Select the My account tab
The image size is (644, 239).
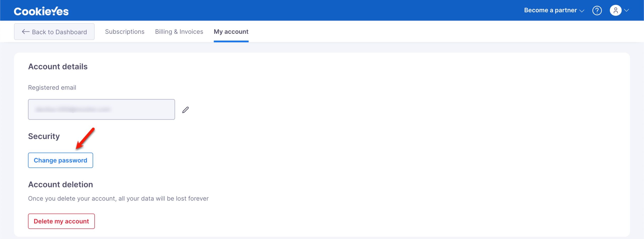coord(231,32)
